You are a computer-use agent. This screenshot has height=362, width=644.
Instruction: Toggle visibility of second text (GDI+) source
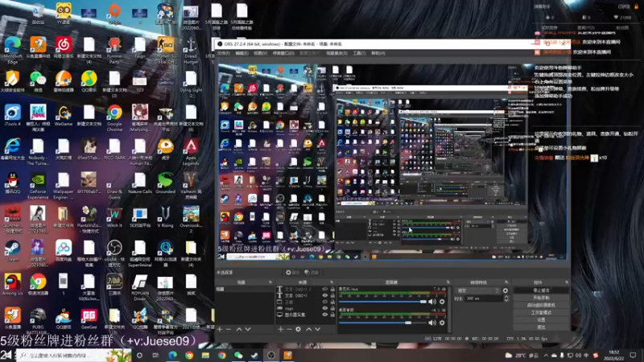[325, 295]
